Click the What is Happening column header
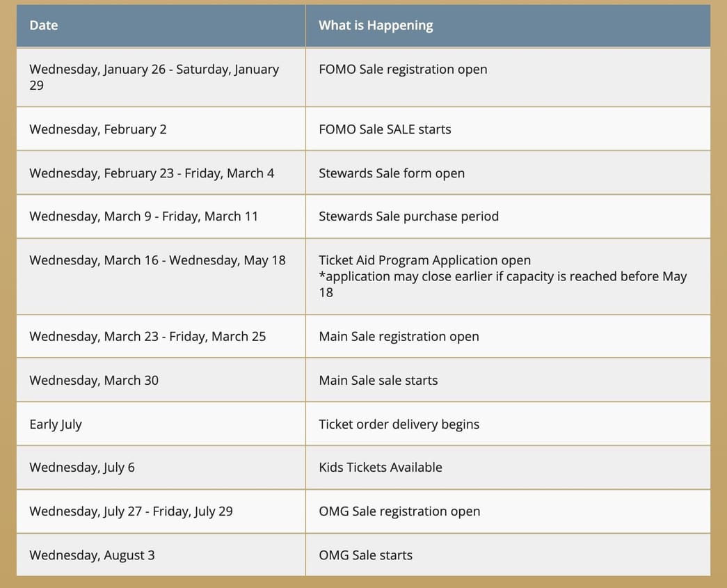 pyautogui.click(x=376, y=26)
